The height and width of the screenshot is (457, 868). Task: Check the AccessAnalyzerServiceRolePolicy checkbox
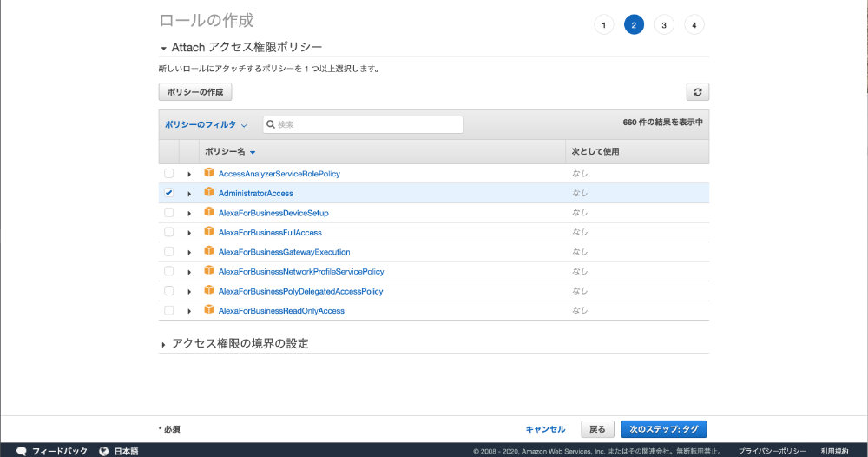pos(169,174)
